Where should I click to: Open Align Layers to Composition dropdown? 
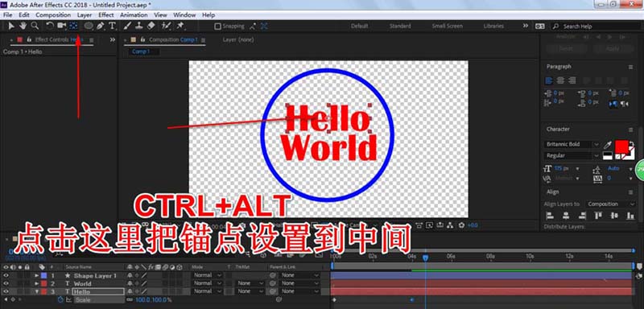tap(610, 204)
